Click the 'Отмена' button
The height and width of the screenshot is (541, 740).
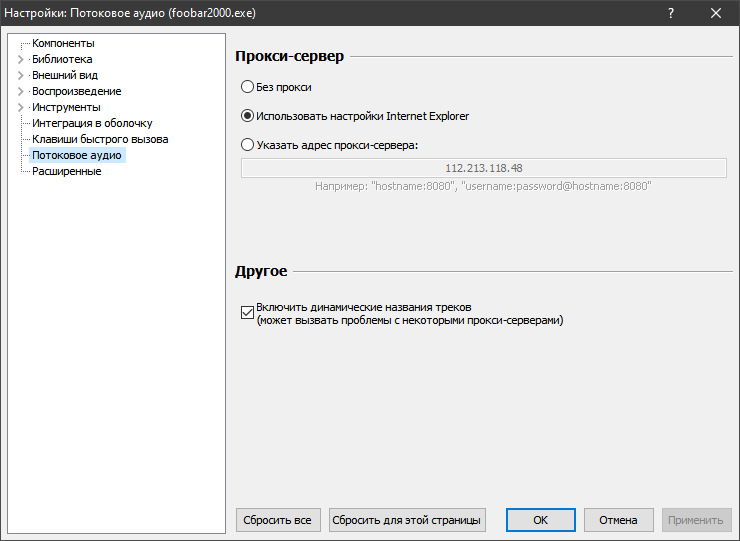click(618, 520)
